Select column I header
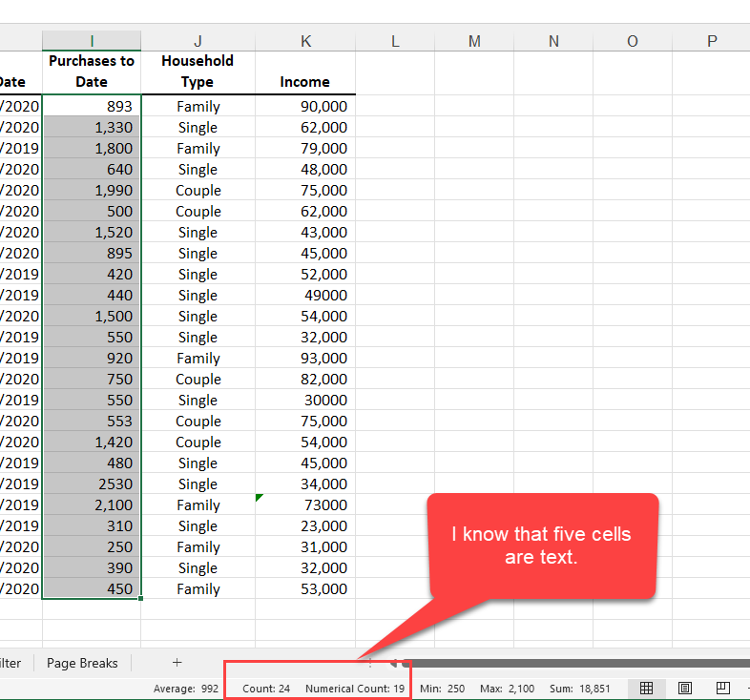Image resolution: width=750 pixels, height=700 pixels. [92, 41]
